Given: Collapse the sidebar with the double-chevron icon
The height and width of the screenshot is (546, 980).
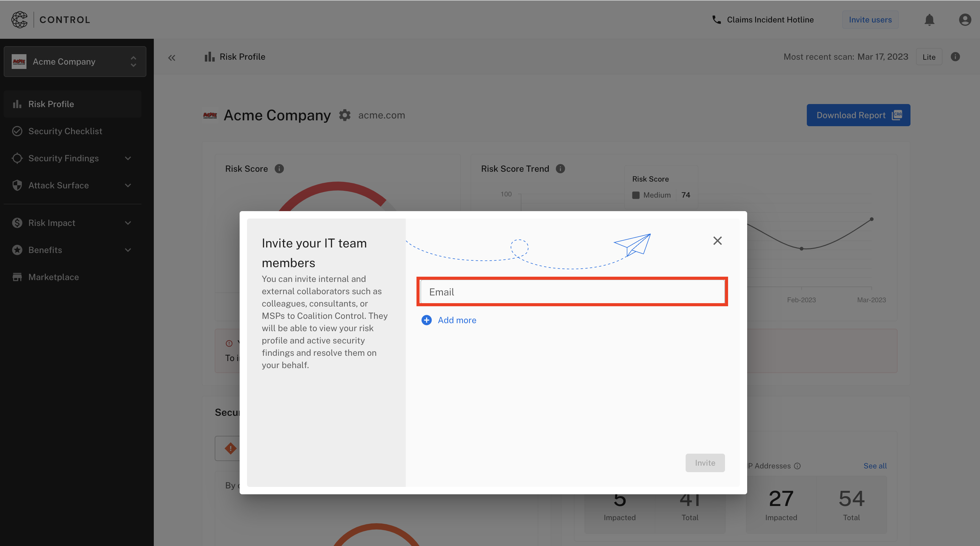Looking at the screenshot, I should (x=172, y=58).
